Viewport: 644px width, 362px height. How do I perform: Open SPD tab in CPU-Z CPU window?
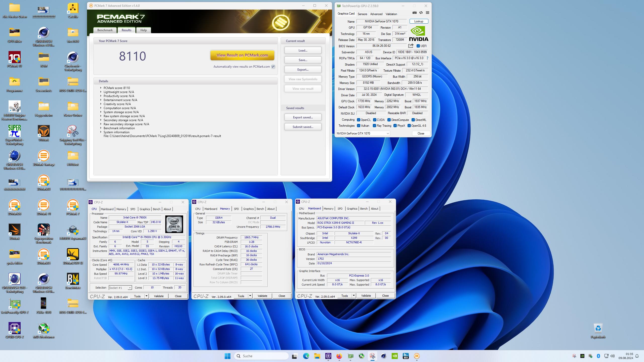point(133,209)
